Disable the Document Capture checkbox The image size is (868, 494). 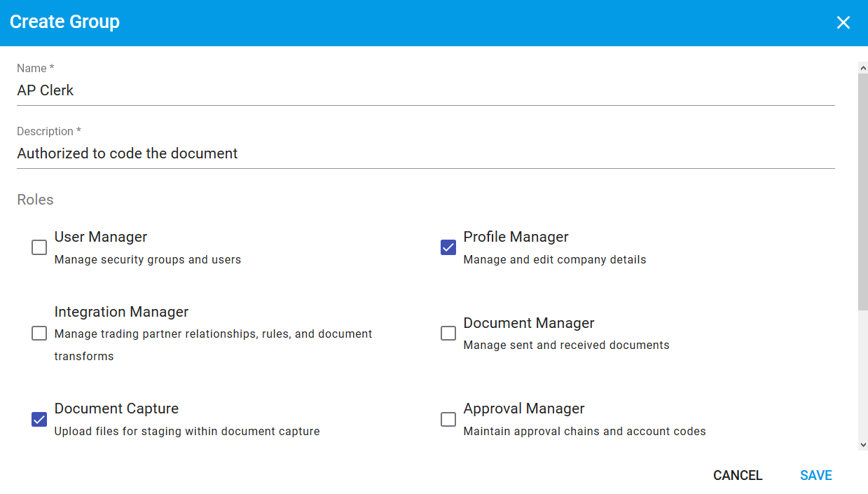coord(39,419)
